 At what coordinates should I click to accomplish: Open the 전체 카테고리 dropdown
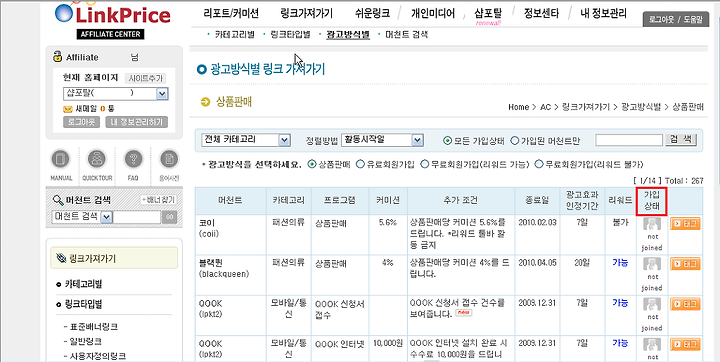[x=246, y=140]
